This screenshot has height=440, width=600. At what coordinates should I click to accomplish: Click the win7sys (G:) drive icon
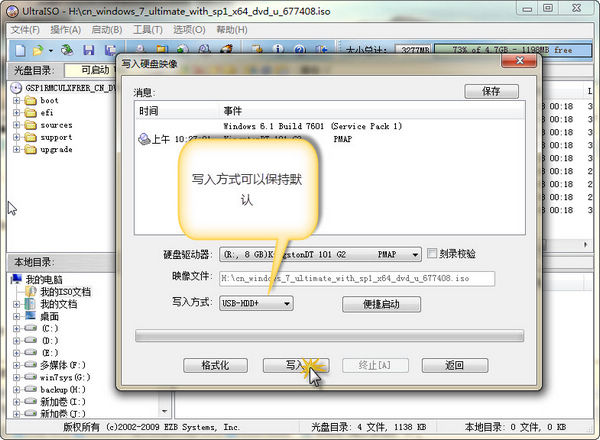pos(30,377)
